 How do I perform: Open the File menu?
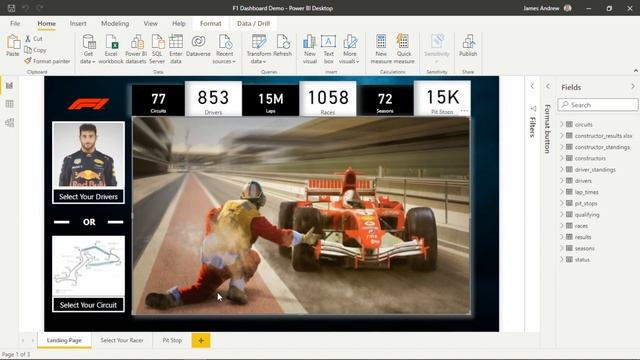15,24
